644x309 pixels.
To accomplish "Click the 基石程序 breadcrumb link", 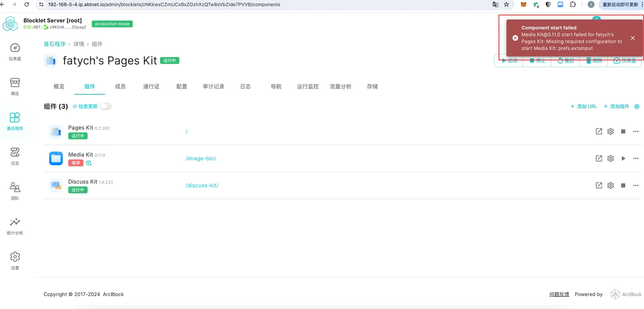I will click(55, 44).
